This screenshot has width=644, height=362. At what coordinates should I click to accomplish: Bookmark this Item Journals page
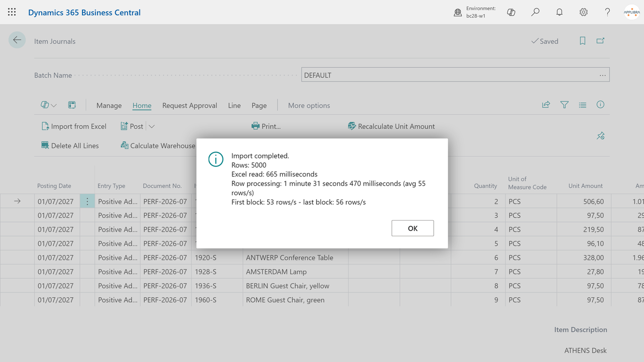pyautogui.click(x=583, y=41)
